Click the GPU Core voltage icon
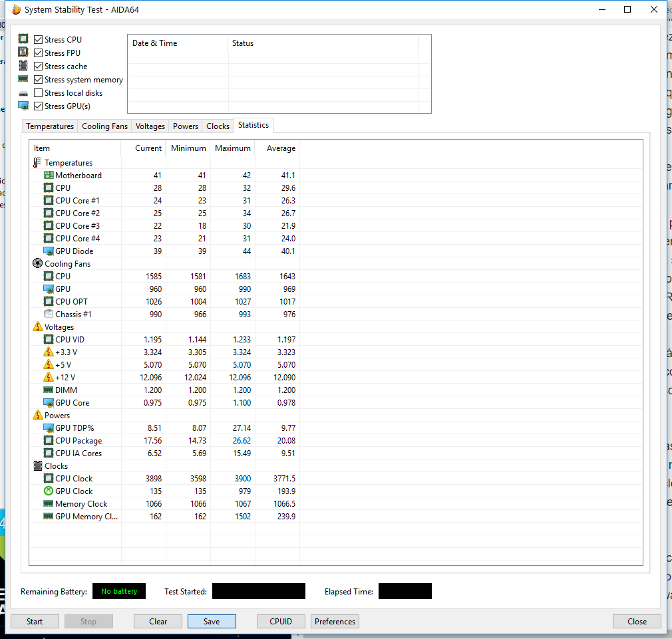The height and width of the screenshot is (639, 672). (49, 402)
